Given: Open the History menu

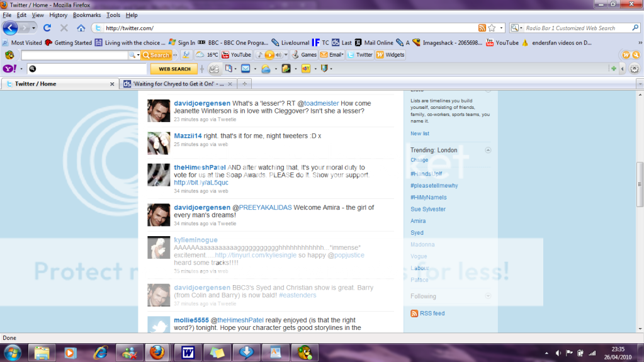Looking at the screenshot, I should click(58, 14).
